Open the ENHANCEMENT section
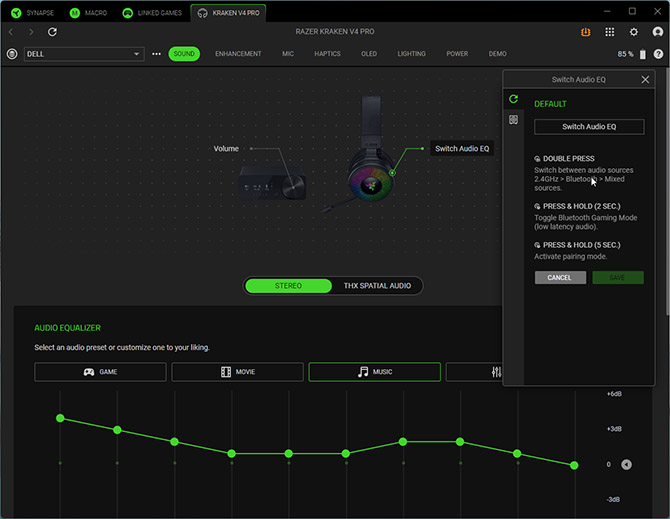 tap(238, 54)
